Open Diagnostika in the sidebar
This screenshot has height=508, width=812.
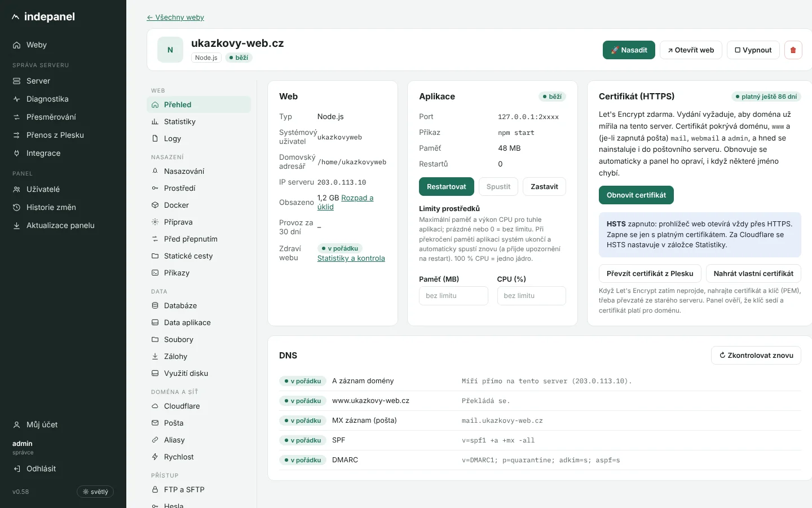click(x=63, y=99)
